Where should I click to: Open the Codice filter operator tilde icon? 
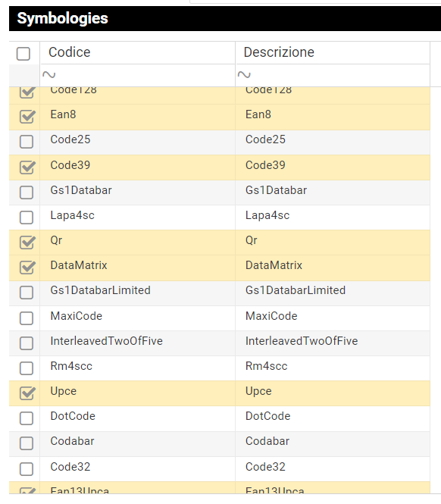(48, 75)
